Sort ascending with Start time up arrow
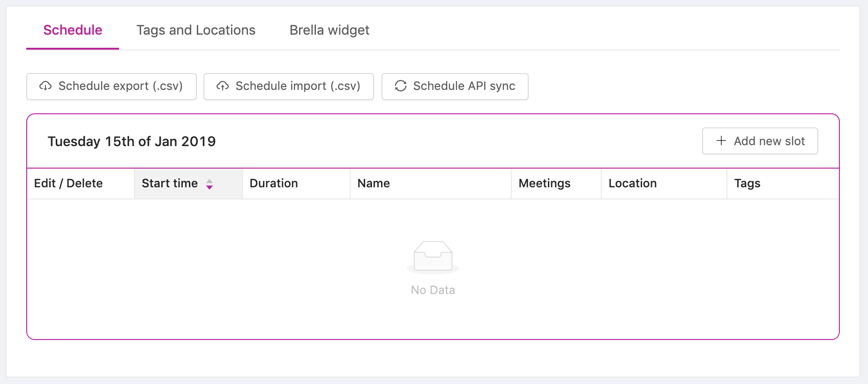This screenshot has height=384, width=868. (x=210, y=181)
